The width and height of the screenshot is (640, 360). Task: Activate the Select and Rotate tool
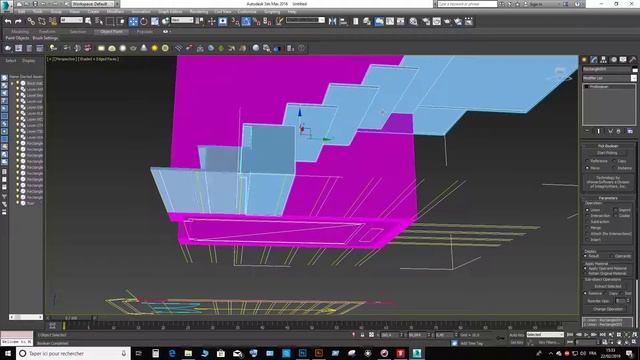tap(144, 21)
